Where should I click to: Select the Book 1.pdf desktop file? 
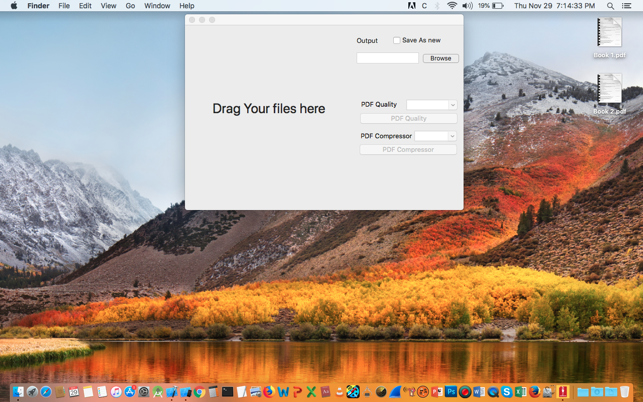click(609, 37)
